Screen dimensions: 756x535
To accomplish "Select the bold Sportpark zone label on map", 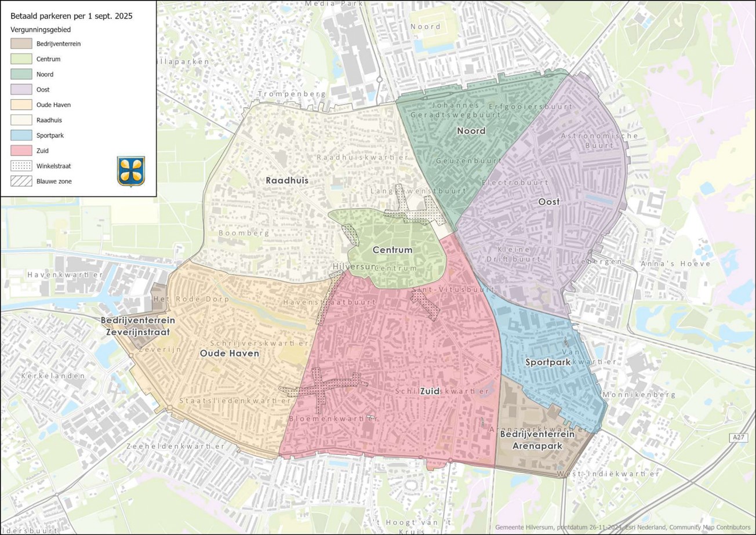I will (x=548, y=362).
